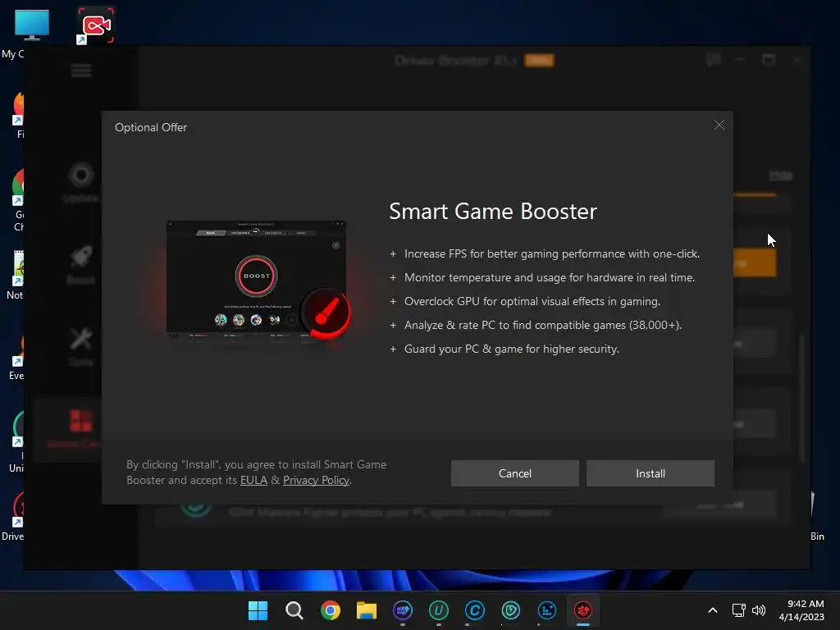This screenshot has height=630, width=840.
Task: Open the Driver Booster hamburger menu
Action: [x=81, y=71]
